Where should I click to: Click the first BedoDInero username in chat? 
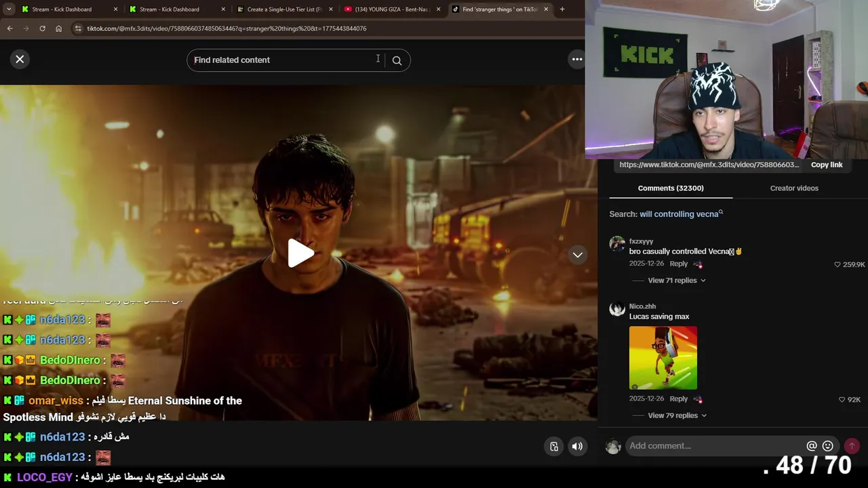point(70,360)
